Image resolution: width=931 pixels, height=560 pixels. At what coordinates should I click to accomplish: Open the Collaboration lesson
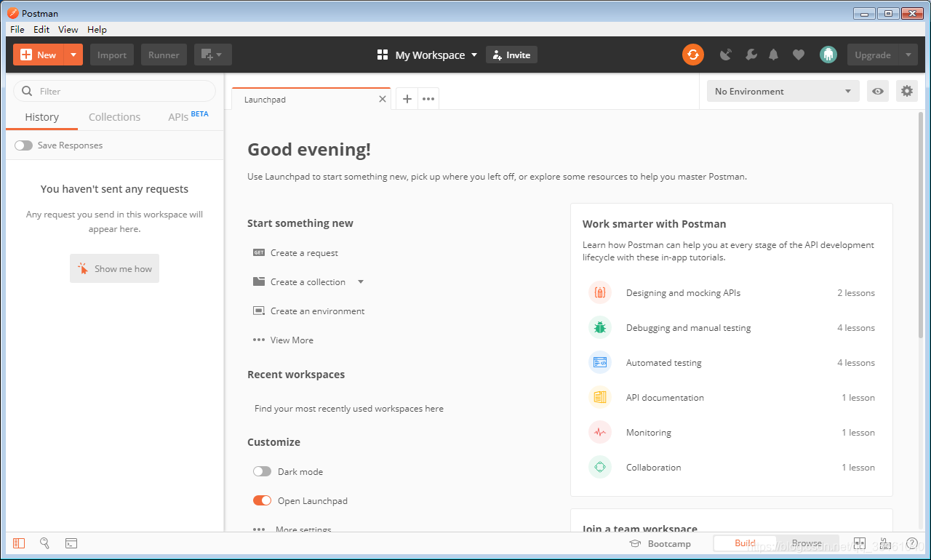[732, 468]
